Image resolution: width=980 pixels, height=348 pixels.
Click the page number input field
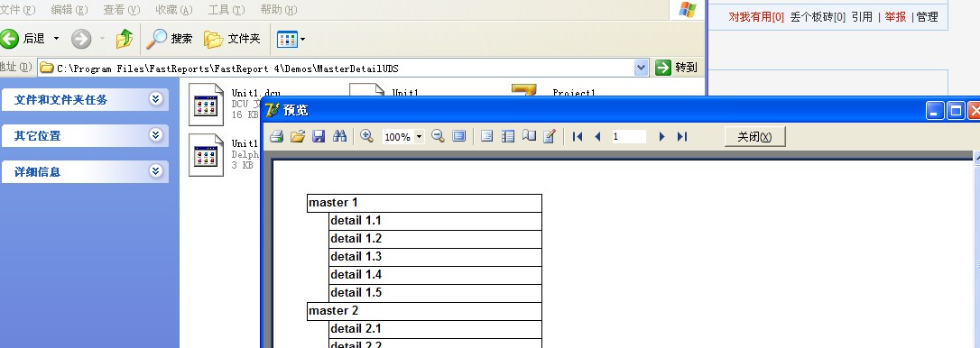pos(628,136)
